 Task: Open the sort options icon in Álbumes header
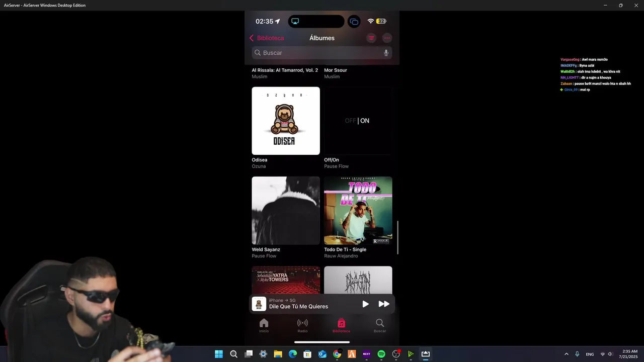click(x=371, y=38)
